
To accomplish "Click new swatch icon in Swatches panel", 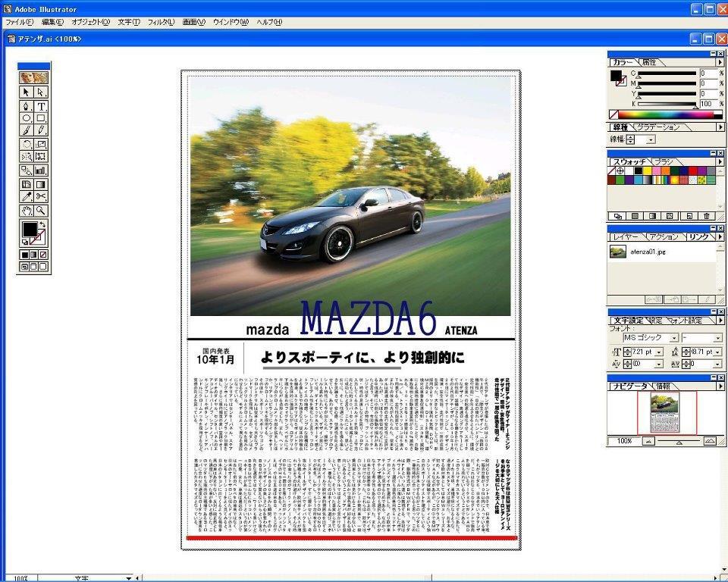I will [689, 216].
